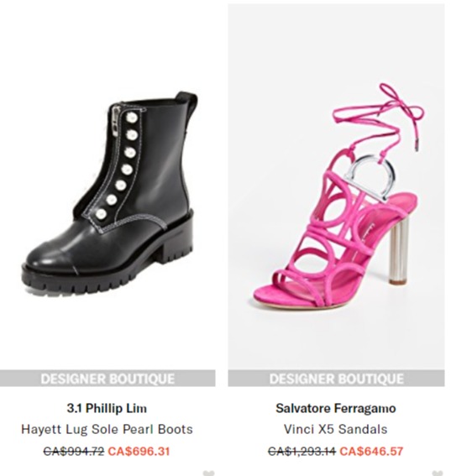This screenshot has width=451, height=476.
Task: Favorite the Vinci X5 Sandals heart icon
Action: 438,473
